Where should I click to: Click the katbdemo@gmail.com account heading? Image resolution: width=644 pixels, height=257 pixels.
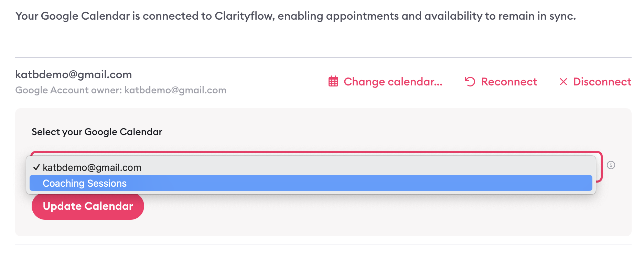[74, 74]
